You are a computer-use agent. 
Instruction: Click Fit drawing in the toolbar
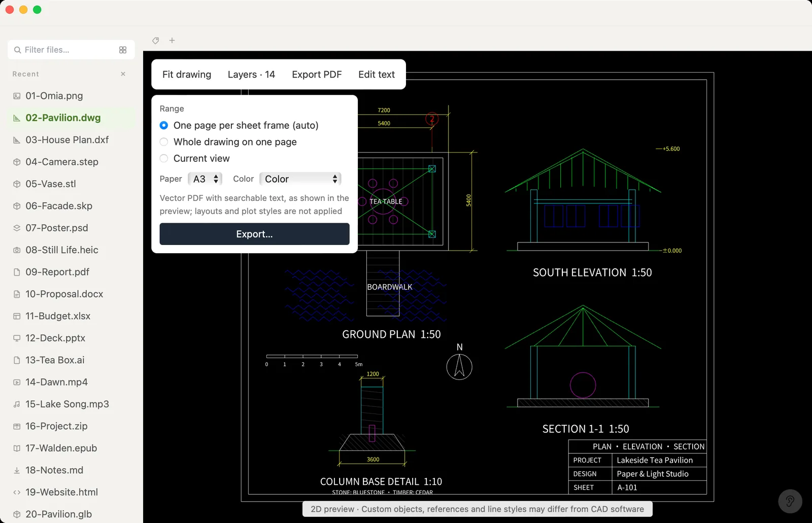point(187,75)
